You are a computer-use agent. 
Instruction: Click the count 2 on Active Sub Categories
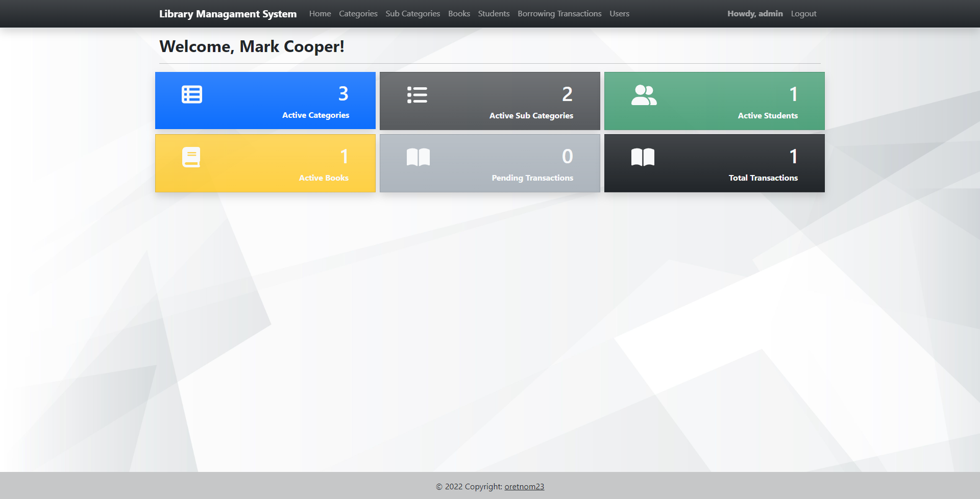pos(567,94)
